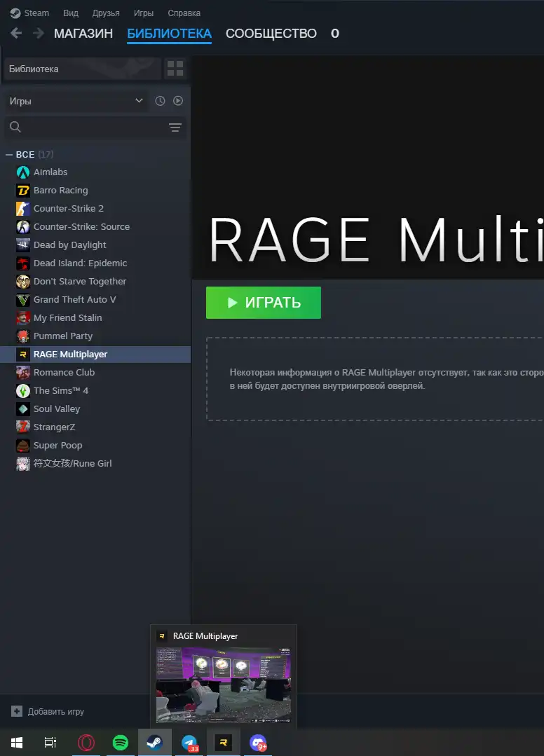Click Добавить игру at the bottom
The height and width of the screenshot is (756, 544).
pyautogui.click(x=48, y=711)
